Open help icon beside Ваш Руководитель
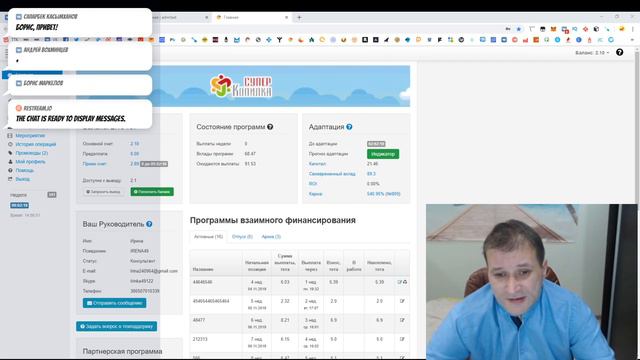This screenshot has width=640, height=360. pyautogui.click(x=149, y=224)
